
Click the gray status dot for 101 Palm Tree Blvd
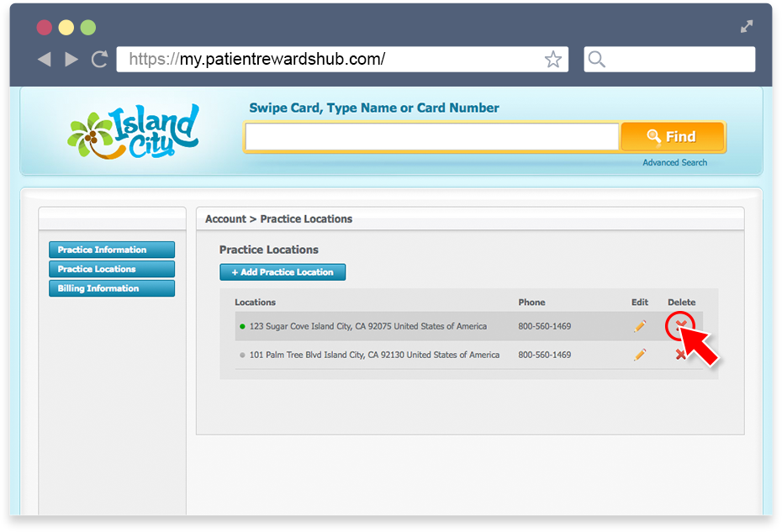click(242, 355)
